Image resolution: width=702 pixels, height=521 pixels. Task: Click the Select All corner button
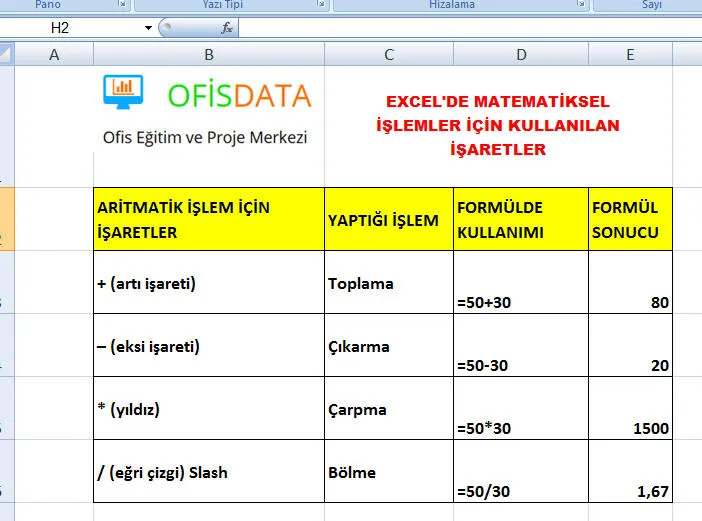[x=7, y=54]
